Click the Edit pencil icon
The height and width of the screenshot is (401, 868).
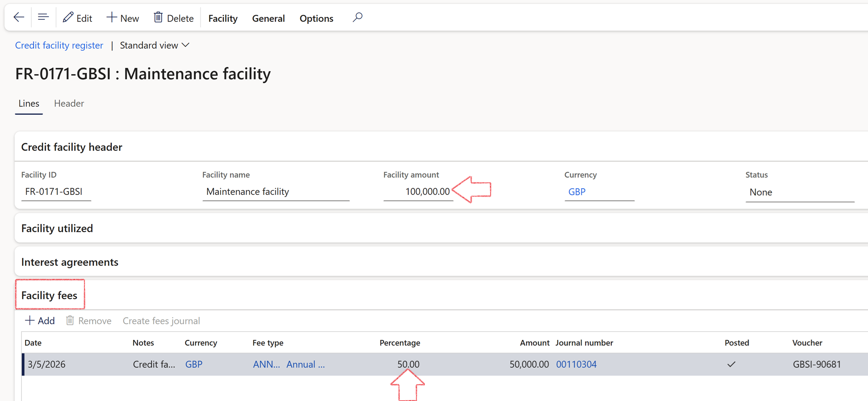[68, 17]
